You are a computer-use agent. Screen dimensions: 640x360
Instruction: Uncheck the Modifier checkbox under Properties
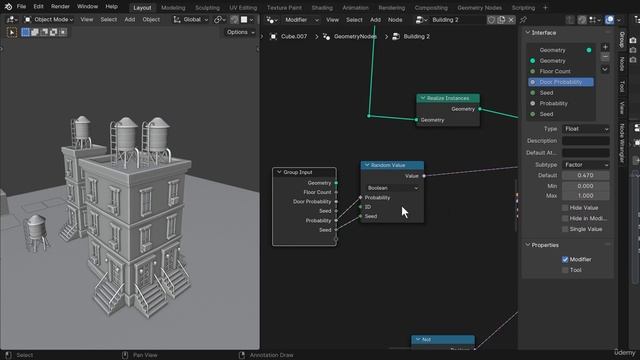[565, 260]
